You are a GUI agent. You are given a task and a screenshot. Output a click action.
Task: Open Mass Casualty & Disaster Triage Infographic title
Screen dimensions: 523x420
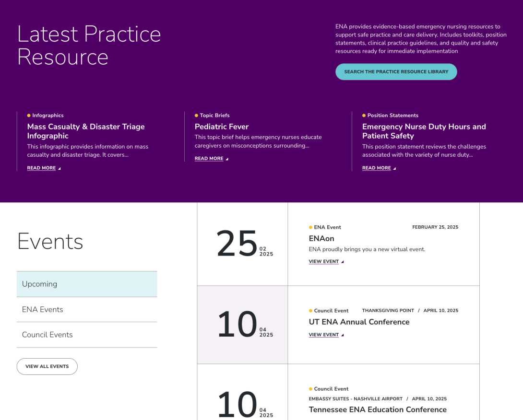coord(86,131)
